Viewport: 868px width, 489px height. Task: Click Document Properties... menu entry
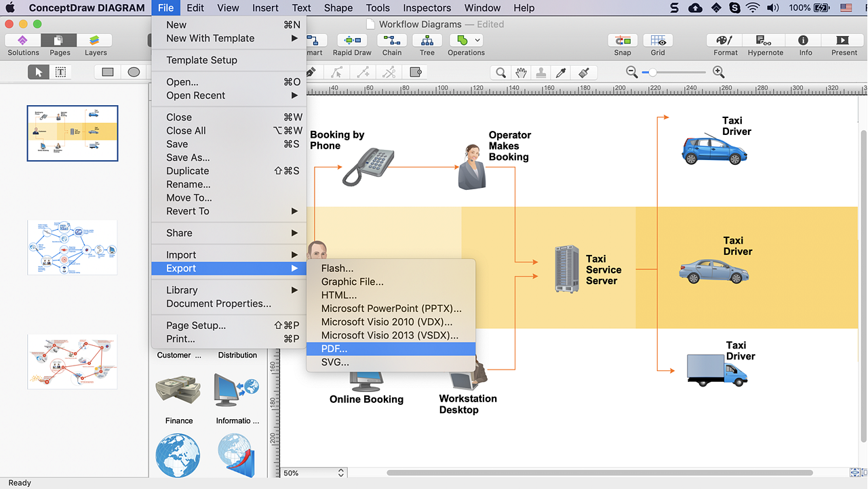pyautogui.click(x=229, y=304)
